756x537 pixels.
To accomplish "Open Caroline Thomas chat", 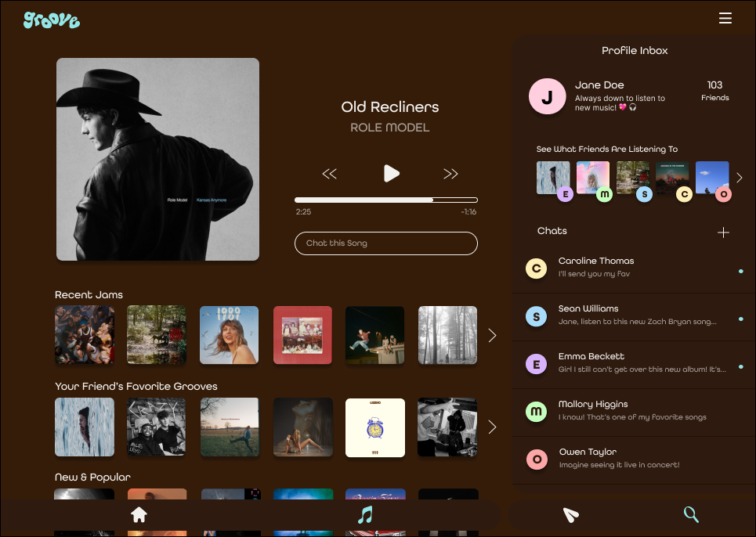I will (x=634, y=268).
